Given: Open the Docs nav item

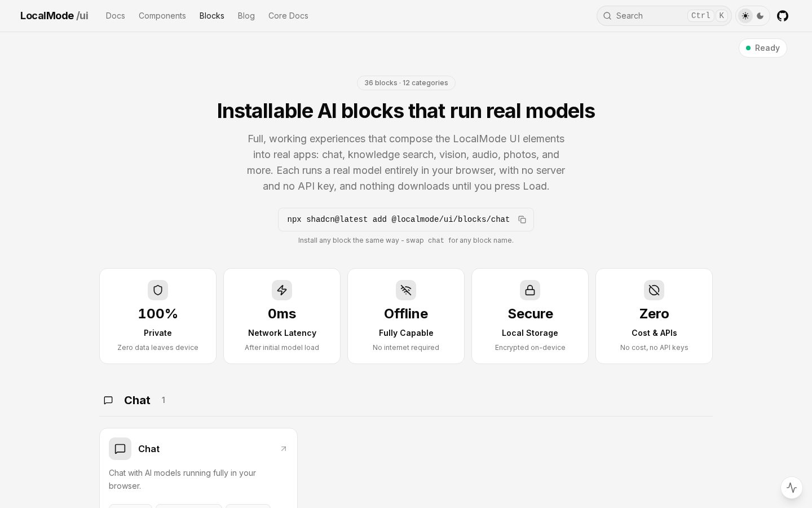Looking at the screenshot, I should tap(116, 16).
